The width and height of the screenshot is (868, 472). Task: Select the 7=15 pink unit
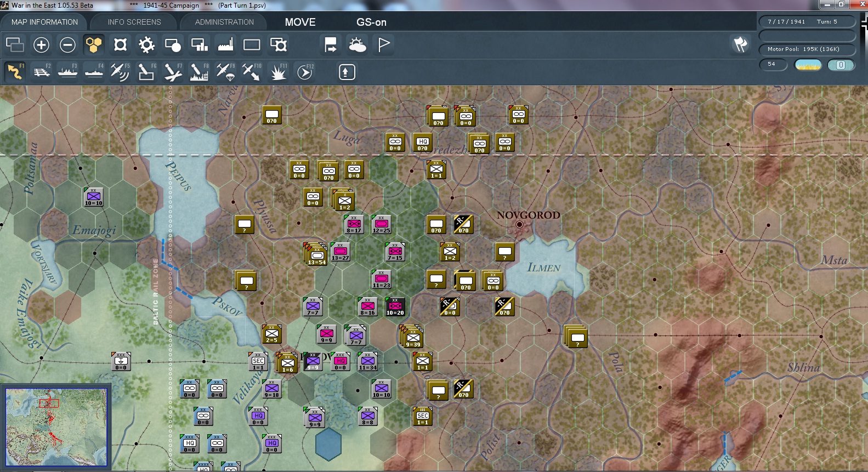pyautogui.click(x=395, y=252)
